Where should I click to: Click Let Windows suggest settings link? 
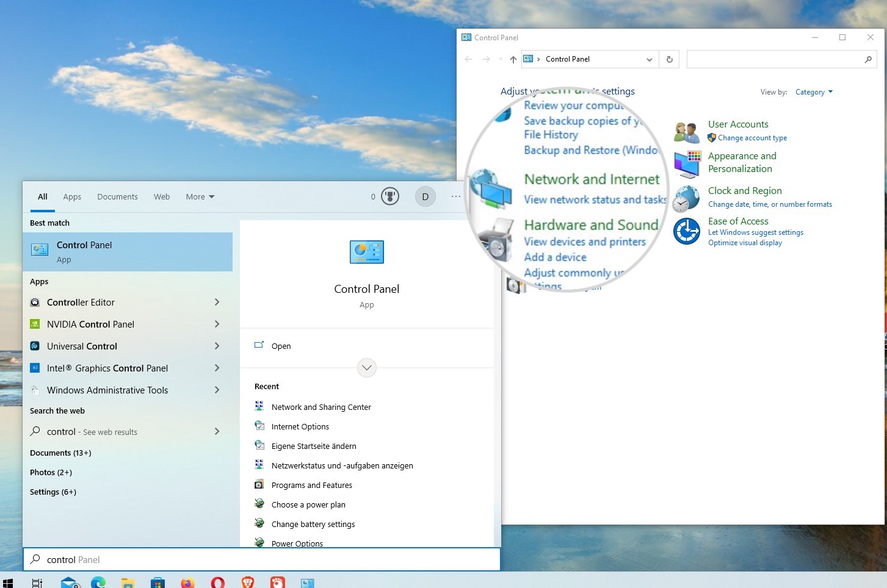pos(756,232)
